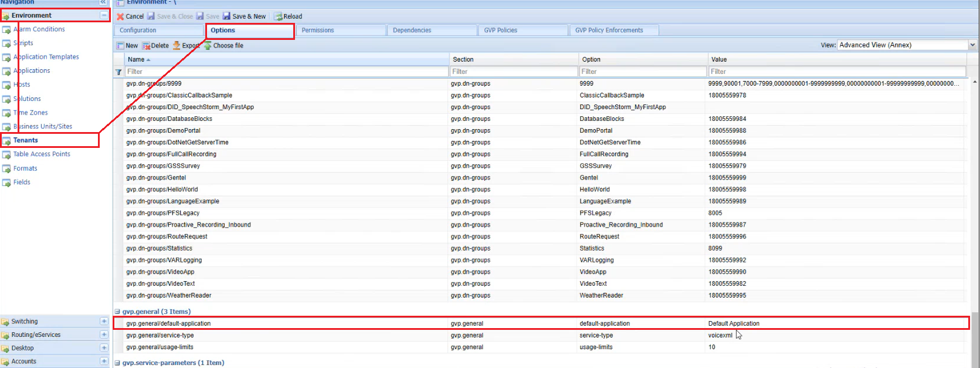Expand the Routing/eServices section
The image size is (980, 368).
pyautogui.click(x=104, y=335)
